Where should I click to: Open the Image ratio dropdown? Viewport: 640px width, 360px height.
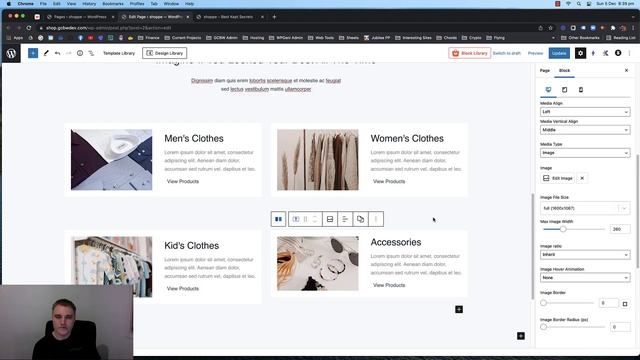[x=585, y=255]
